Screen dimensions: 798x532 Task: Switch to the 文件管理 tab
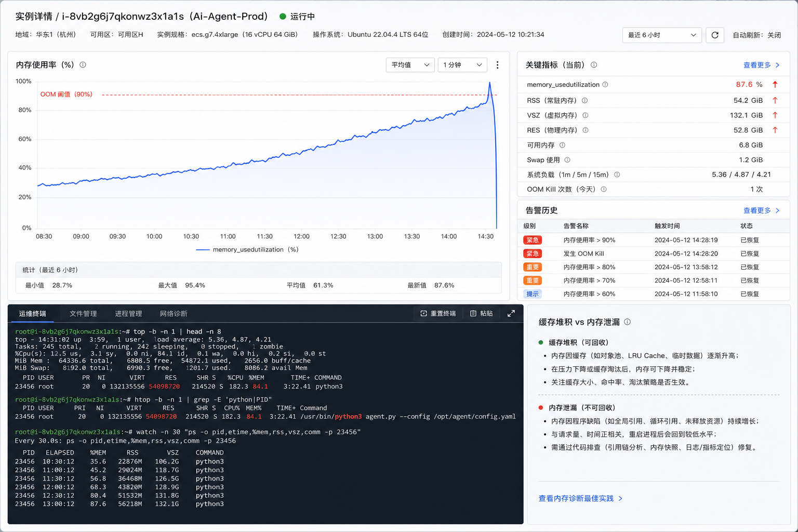click(83, 313)
